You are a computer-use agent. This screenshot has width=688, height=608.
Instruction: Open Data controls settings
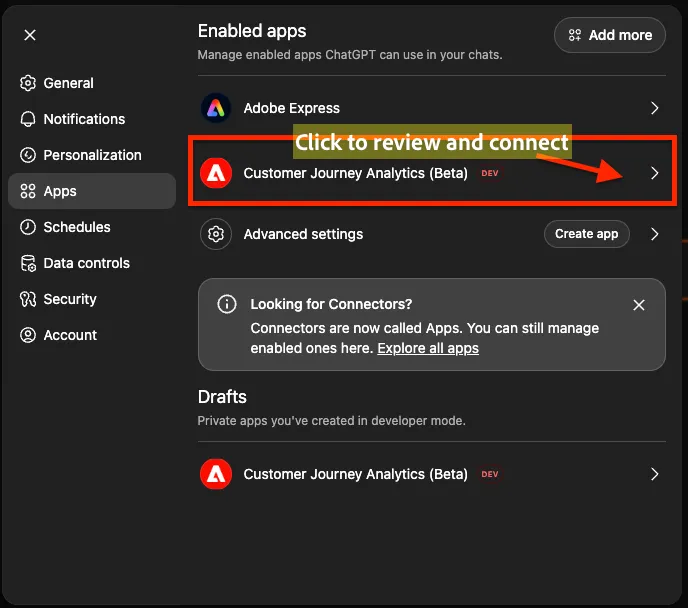click(x=92, y=263)
